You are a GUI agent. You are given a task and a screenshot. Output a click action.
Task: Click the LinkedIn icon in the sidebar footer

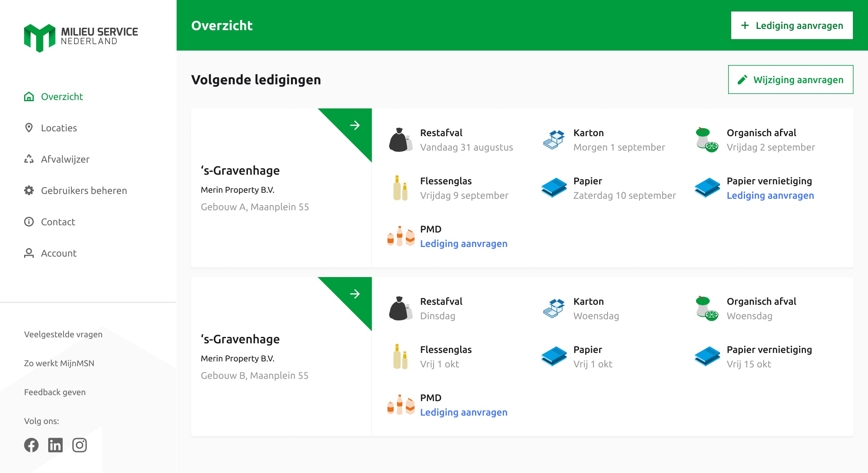point(55,445)
